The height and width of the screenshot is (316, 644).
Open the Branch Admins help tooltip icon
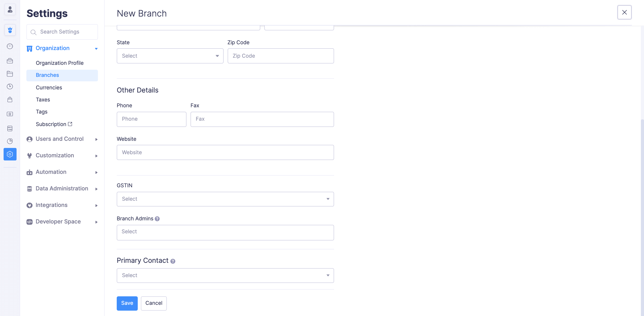(157, 219)
